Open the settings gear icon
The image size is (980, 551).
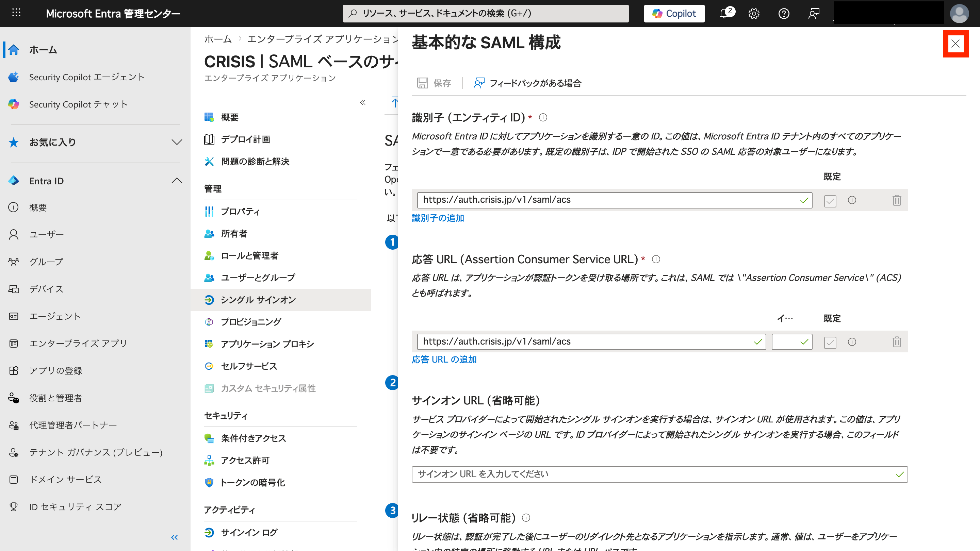pos(754,14)
